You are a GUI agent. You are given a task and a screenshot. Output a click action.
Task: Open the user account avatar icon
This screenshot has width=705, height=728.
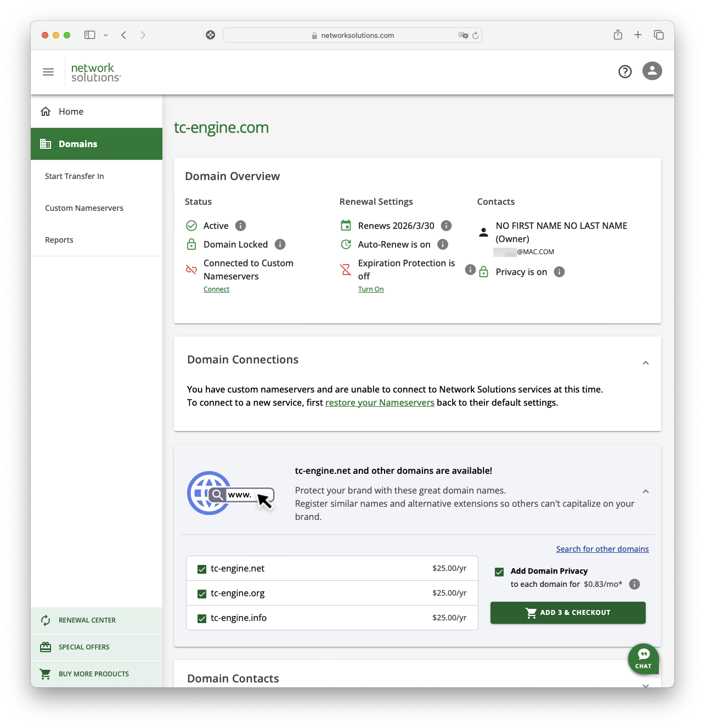click(652, 71)
